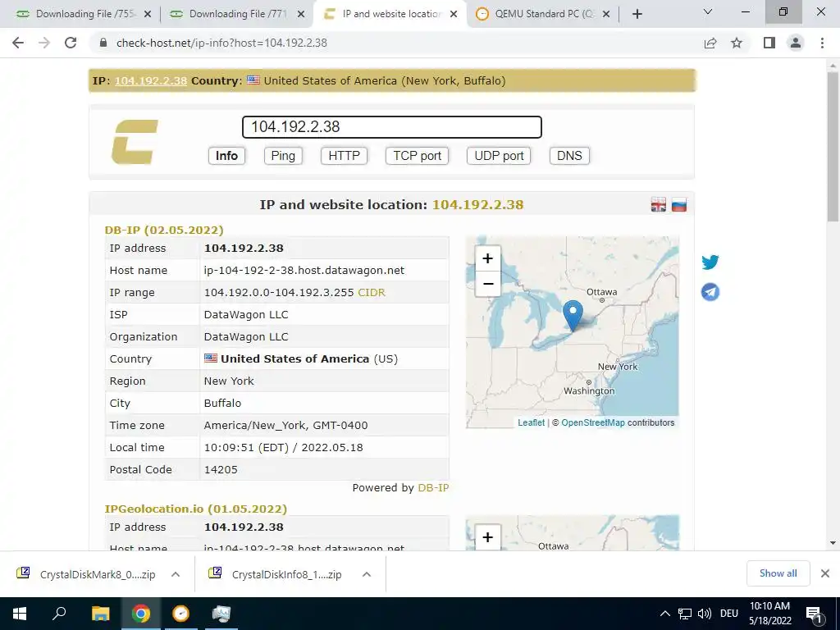Screen dimensions: 840x630
Task: Run an HTTP check
Action: click(x=344, y=156)
